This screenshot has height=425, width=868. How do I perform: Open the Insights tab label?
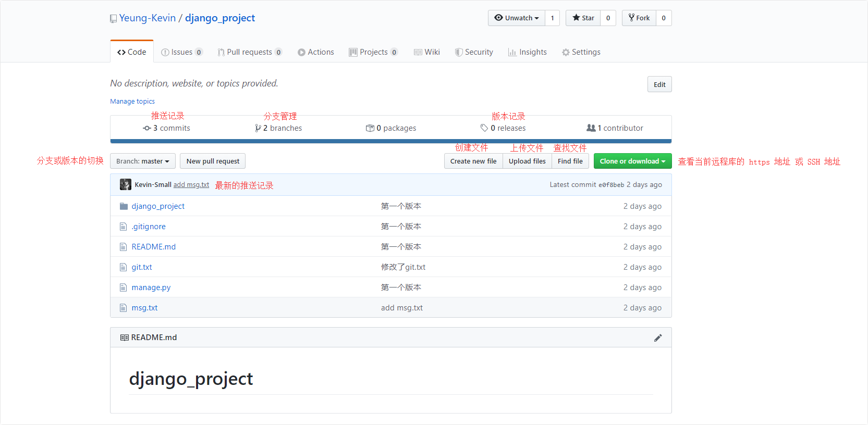533,52
